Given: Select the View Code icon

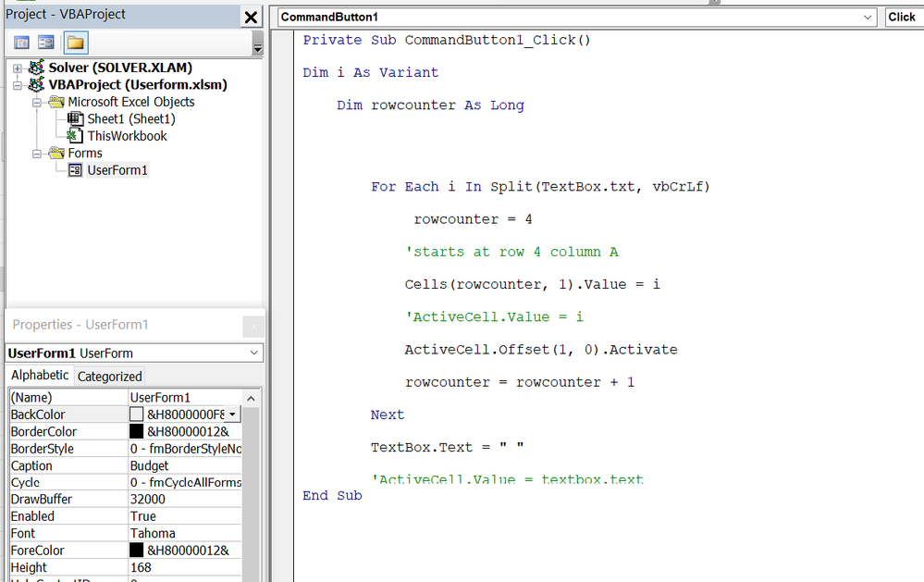Looking at the screenshot, I should coord(20,43).
